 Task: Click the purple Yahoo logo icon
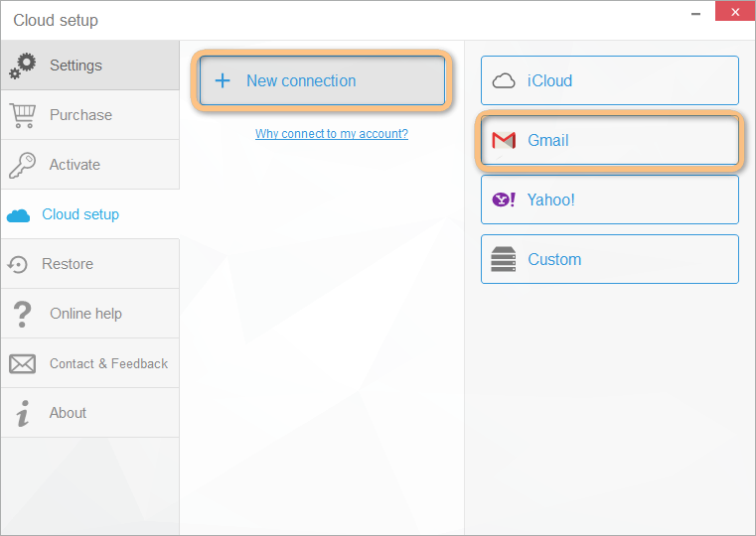pos(504,200)
